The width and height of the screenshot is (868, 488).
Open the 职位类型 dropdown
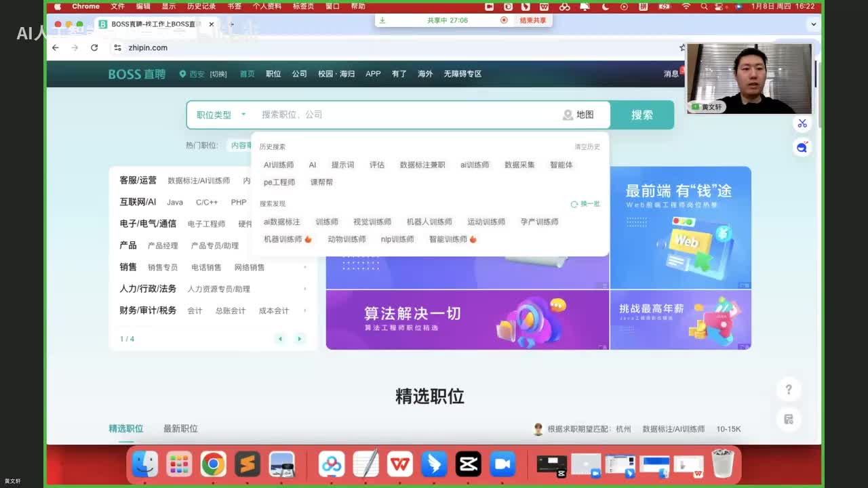coord(221,115)
